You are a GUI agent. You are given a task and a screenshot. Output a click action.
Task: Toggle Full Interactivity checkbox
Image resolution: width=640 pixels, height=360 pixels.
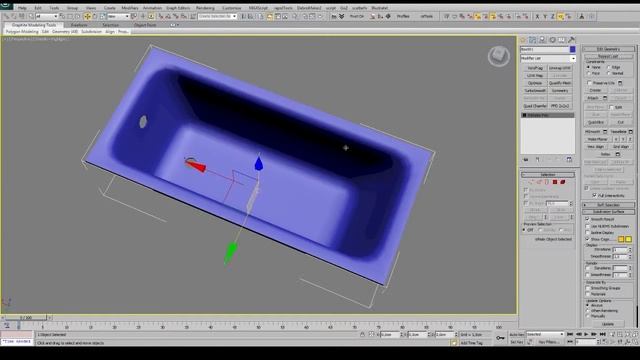594,196
